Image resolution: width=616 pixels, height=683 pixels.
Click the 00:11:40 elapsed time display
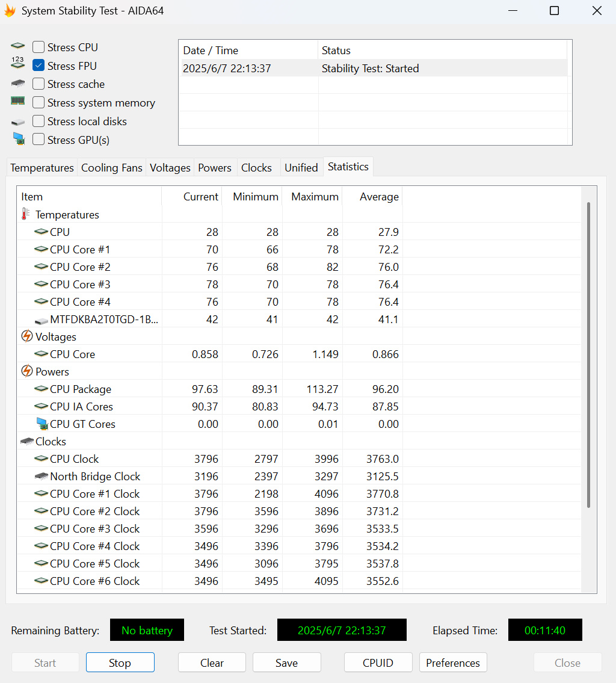[544, 630]
